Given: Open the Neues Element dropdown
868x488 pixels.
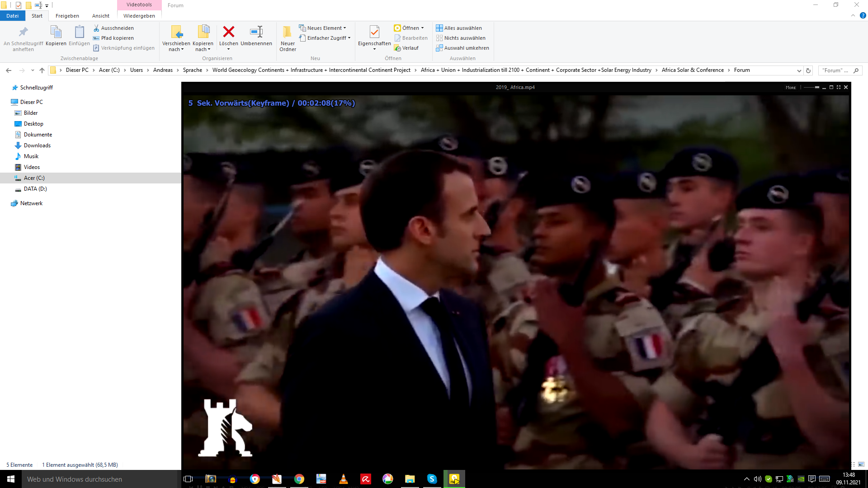Looking at the screenshot, I should 322,28.
